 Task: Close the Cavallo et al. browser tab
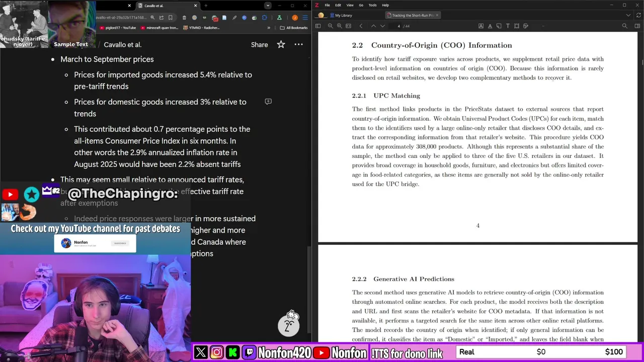click(x=196, y=6)
